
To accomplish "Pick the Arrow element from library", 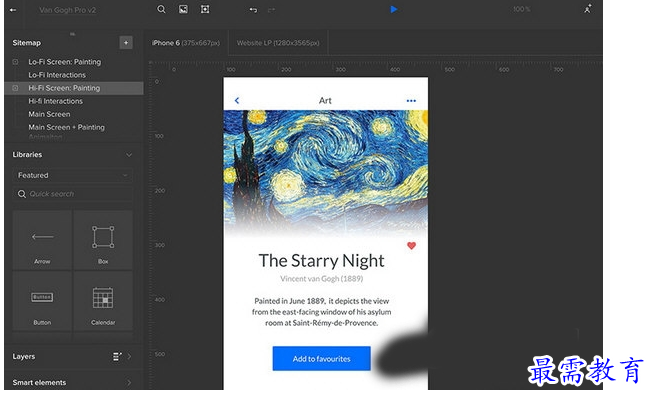I will coord(42,240).
